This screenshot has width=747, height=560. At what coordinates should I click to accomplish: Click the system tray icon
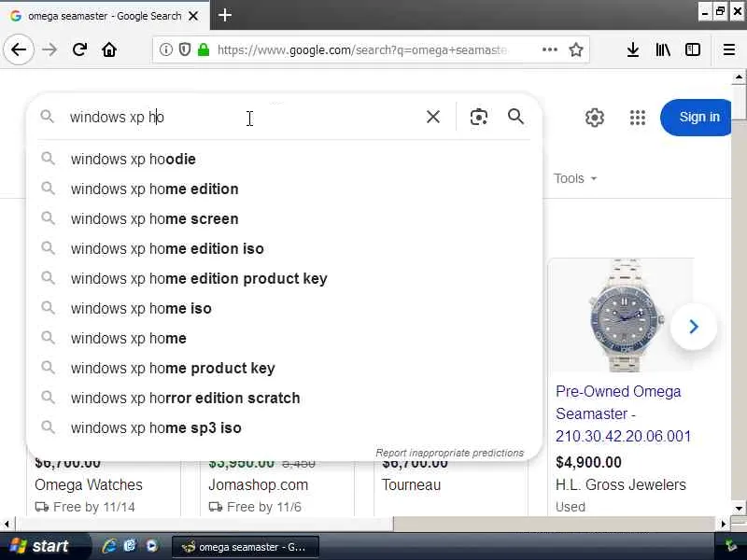(730, 546)
